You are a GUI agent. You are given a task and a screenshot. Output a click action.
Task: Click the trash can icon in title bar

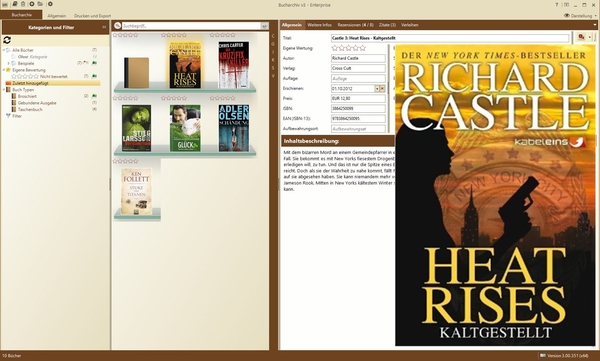coord(23,4)
